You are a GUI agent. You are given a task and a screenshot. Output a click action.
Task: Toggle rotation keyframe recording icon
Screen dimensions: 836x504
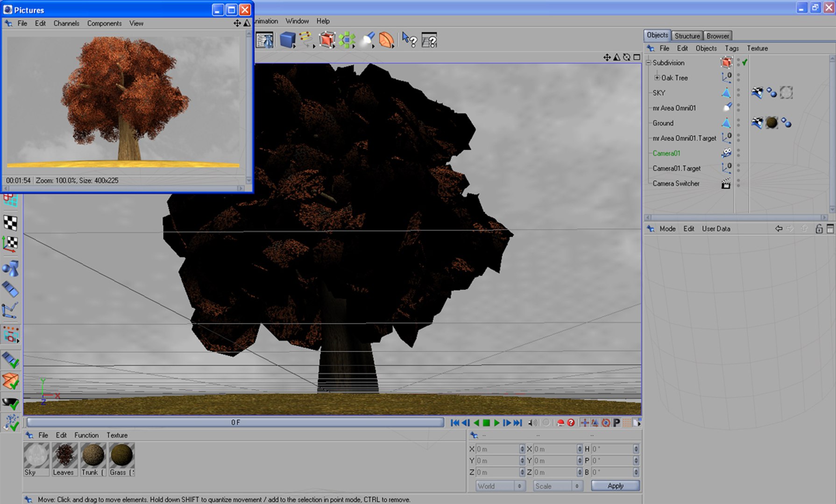(x=606, y=423)
